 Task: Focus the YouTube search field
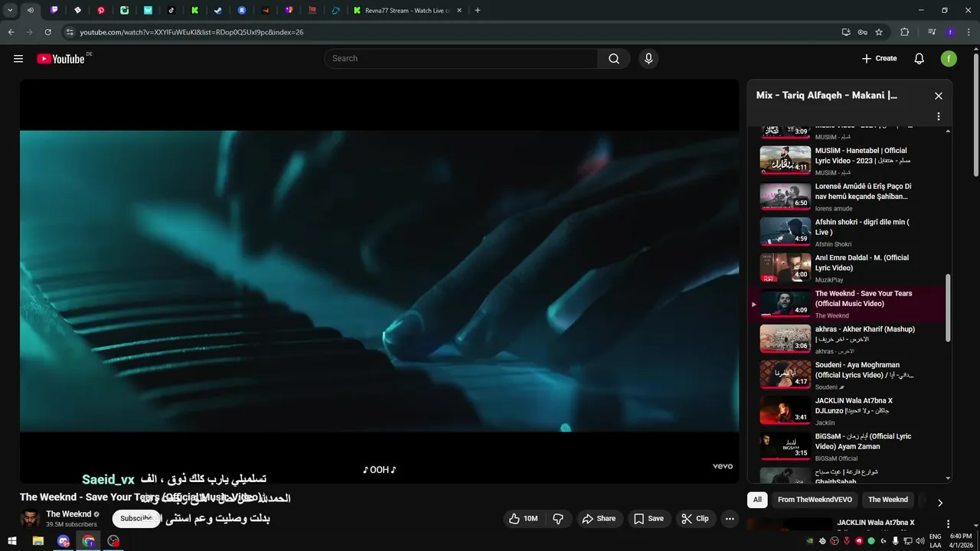[461, 59]
